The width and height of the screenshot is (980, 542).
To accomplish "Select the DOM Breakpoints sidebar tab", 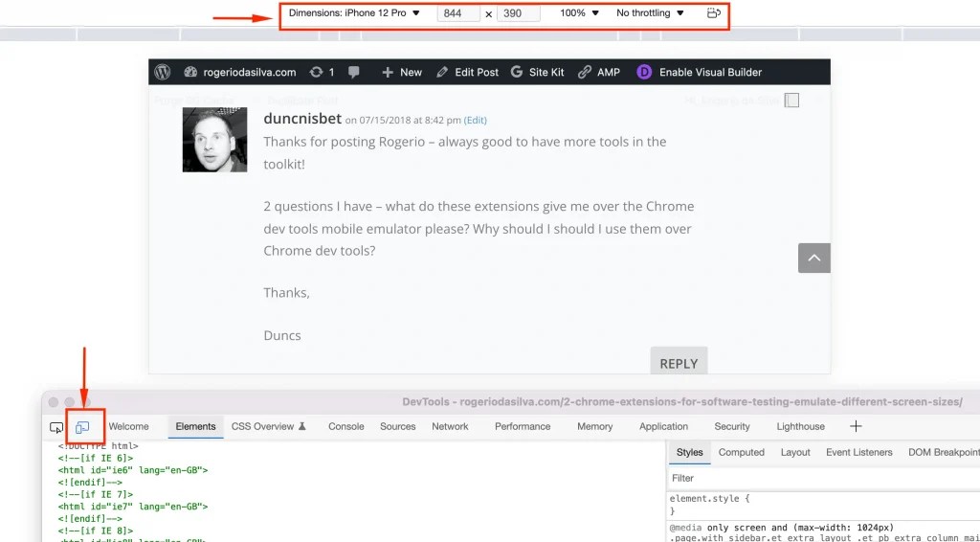I will tap(943, 453).
